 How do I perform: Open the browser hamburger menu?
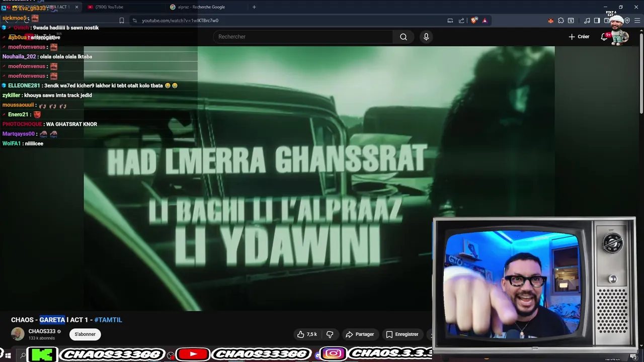(x=637, y=21)
